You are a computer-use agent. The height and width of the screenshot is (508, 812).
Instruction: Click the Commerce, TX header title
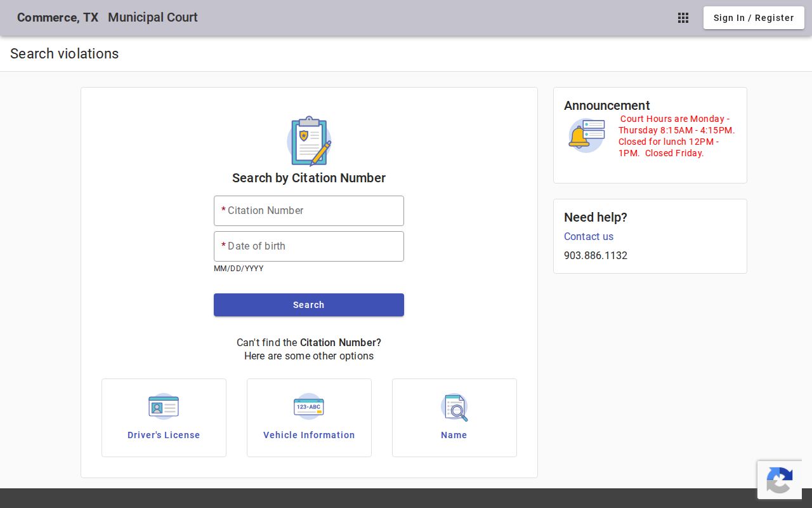58,18
